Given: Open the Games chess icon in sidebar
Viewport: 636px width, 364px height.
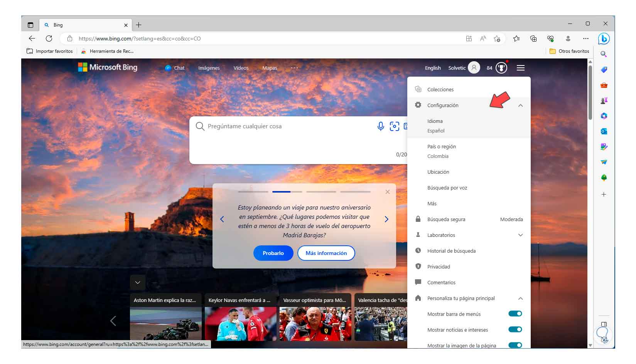Looking at the screenshot, I should pos(604,101).
